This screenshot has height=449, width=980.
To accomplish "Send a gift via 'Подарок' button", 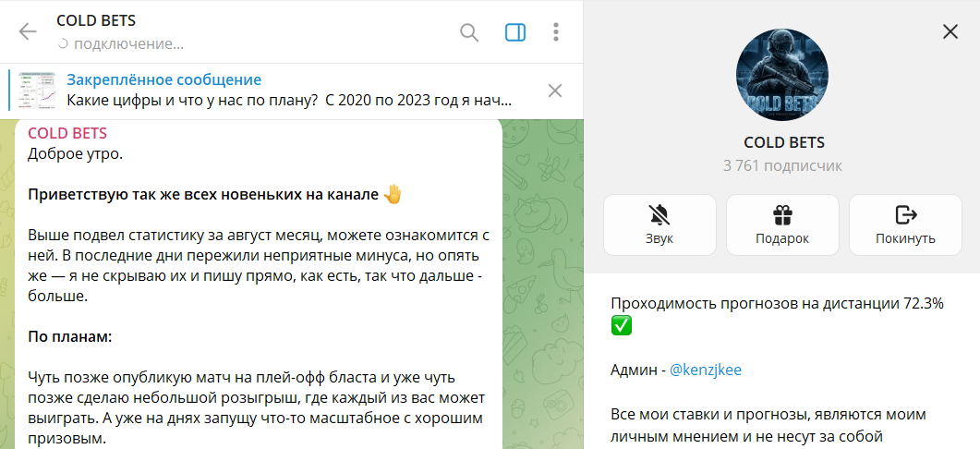I will (781, 224).
